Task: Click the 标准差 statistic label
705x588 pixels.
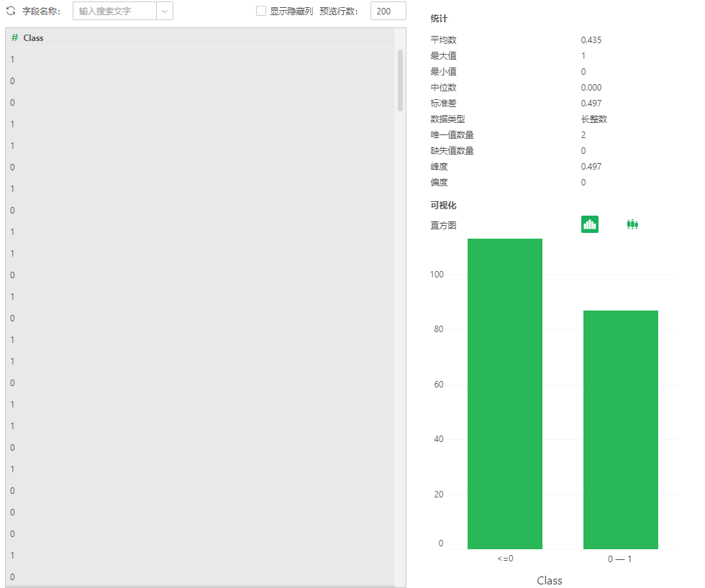Action: pyautogui.click(x=443, y=104)
